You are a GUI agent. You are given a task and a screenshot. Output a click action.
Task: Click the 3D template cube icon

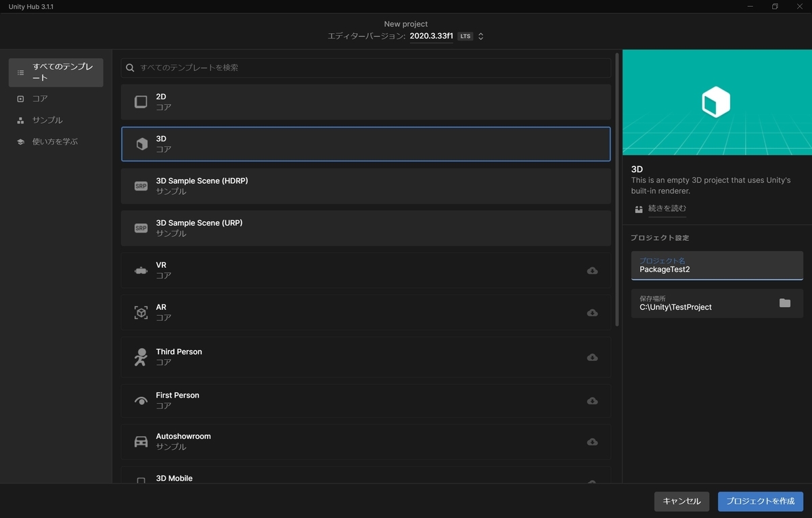point(141,144)
